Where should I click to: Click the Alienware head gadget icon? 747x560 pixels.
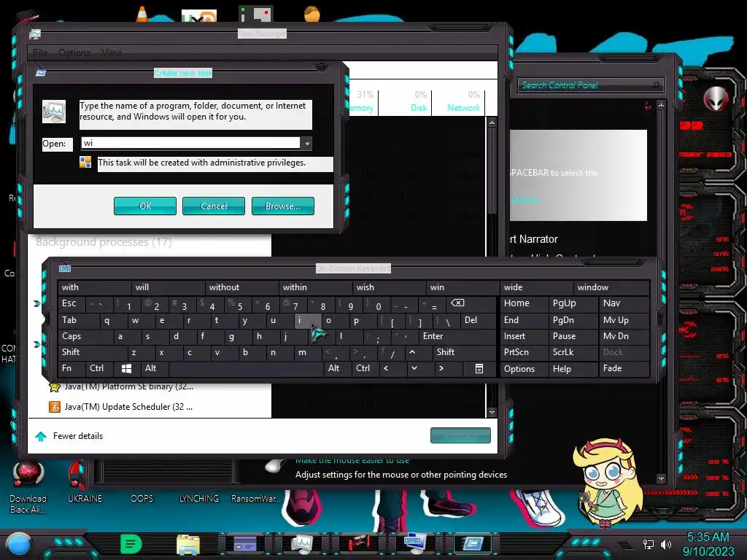pyautogui.click(x=716, y=99)
